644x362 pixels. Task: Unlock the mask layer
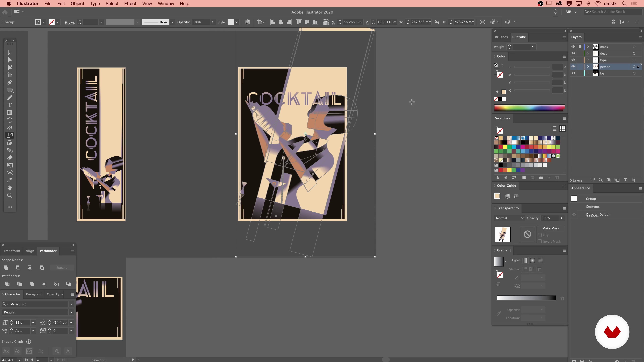click(580, 47)
